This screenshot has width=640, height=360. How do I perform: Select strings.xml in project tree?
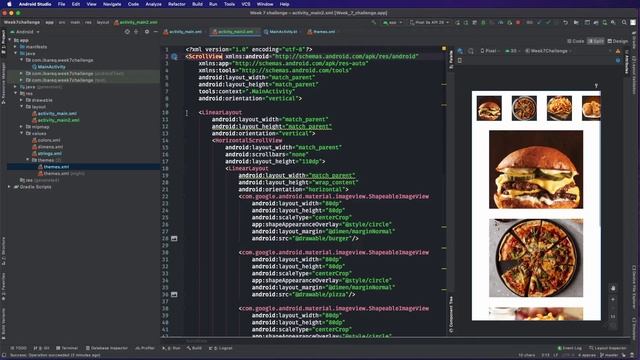click(x=47, y=153)
